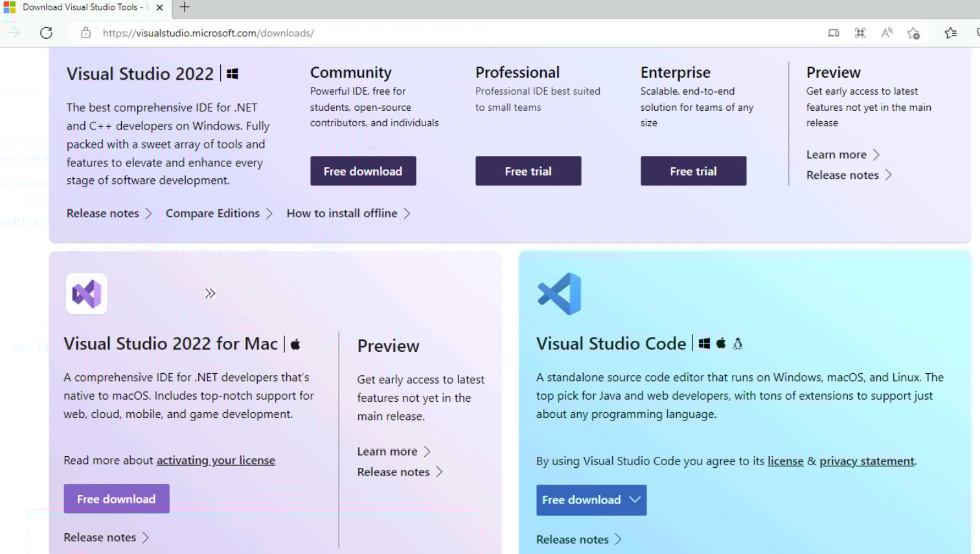Add this page to favorites star

(x=913, y=33)
